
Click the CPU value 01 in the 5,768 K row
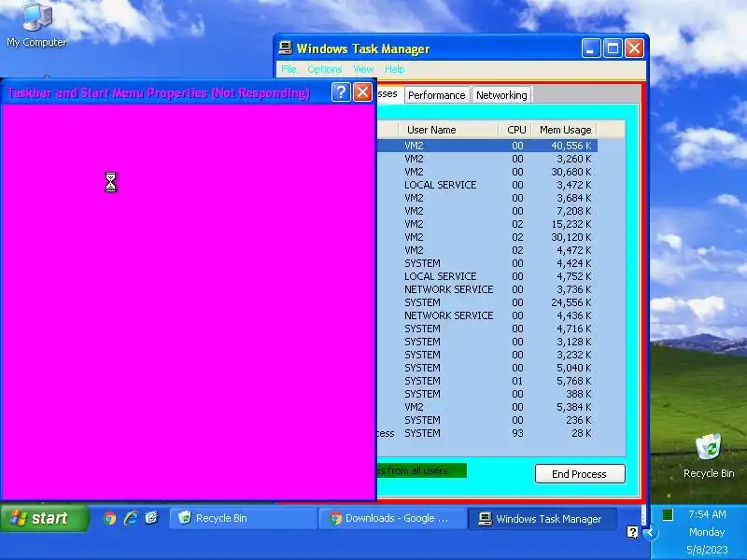pyautogui.click(x=517, y=381)
